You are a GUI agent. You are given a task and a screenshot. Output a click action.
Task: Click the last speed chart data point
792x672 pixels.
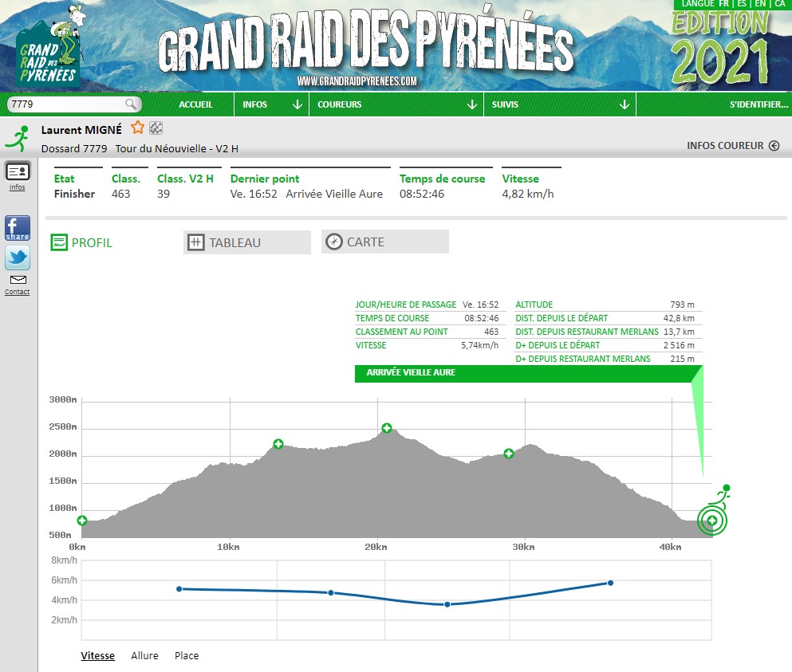click(611, 584)
